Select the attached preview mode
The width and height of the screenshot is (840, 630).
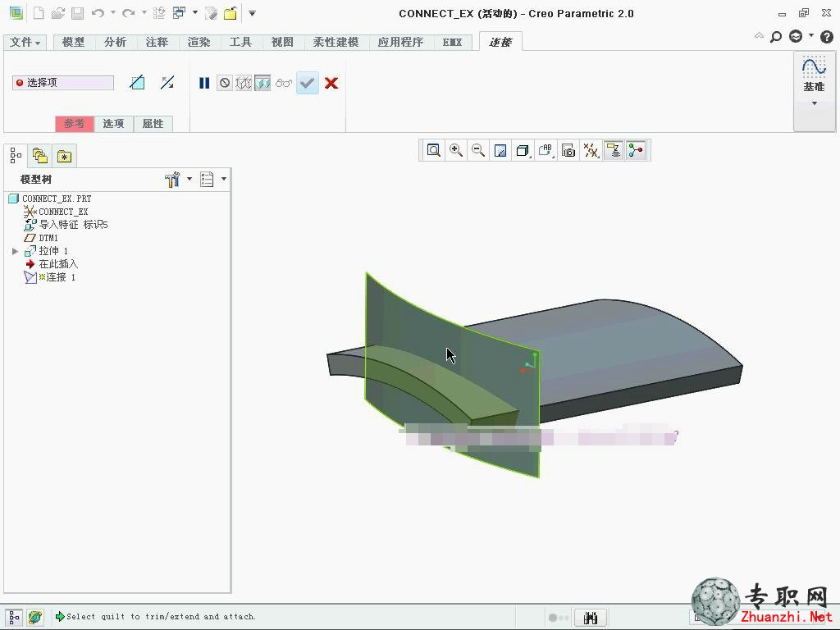tap(262, 83)
